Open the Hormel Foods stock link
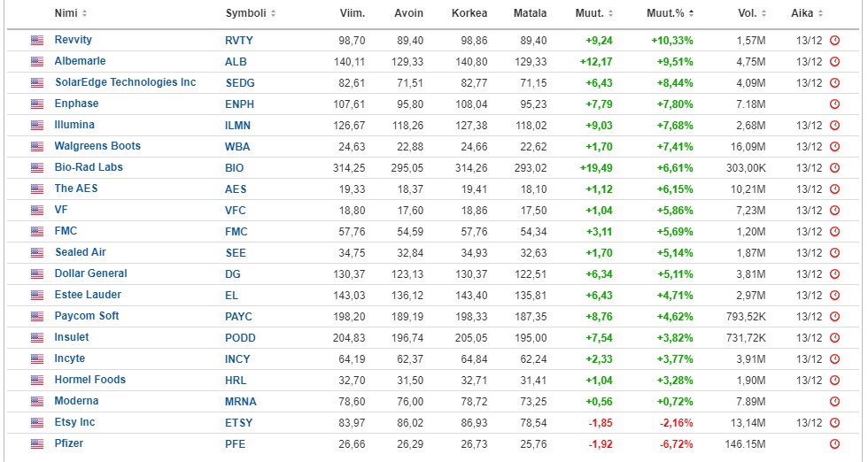This screenshot has width=868, height=462. click(89, 380)
